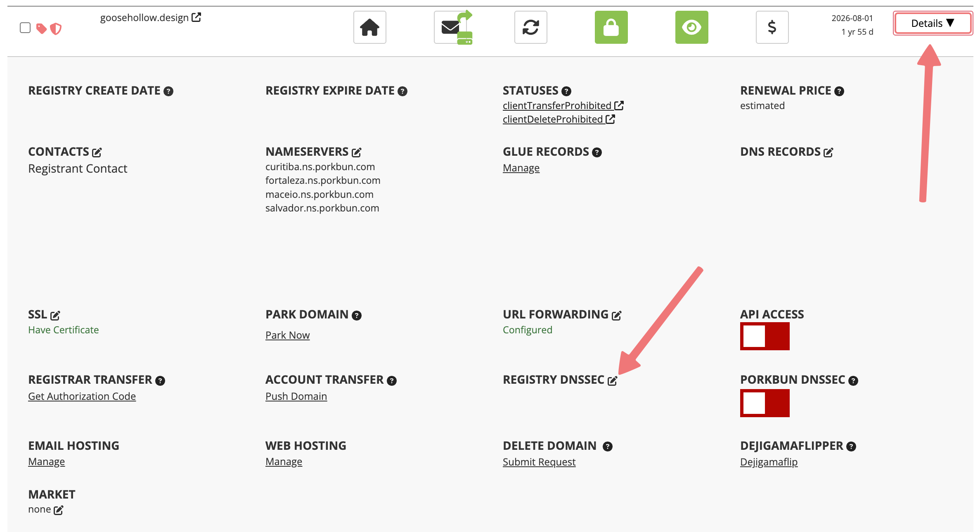Click the dollar sign renewal icon
Image resolution: width=980 pixels, height=532 pixels.
click(772, 27)
